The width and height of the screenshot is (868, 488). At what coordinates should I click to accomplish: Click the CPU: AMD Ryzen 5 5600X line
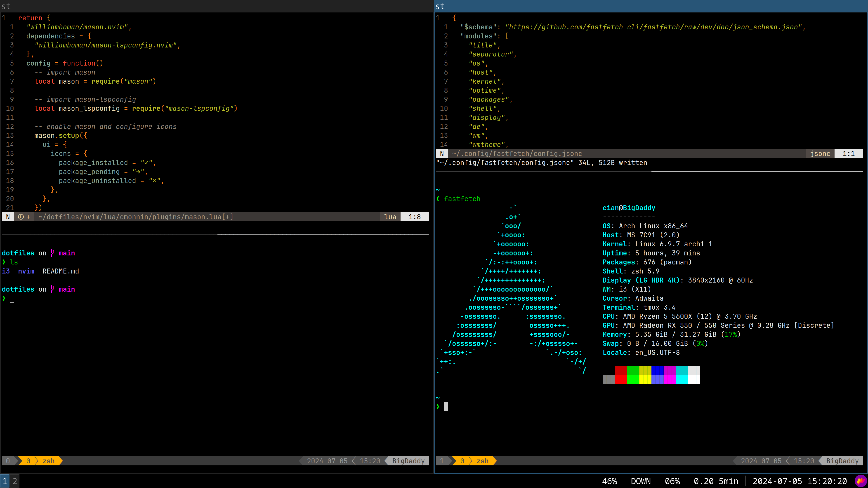tap(680, 316)
